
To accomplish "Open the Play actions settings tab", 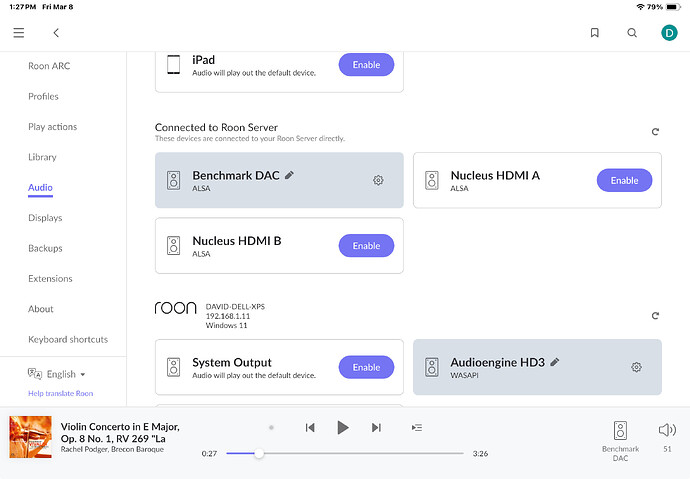I will point(52,127).
